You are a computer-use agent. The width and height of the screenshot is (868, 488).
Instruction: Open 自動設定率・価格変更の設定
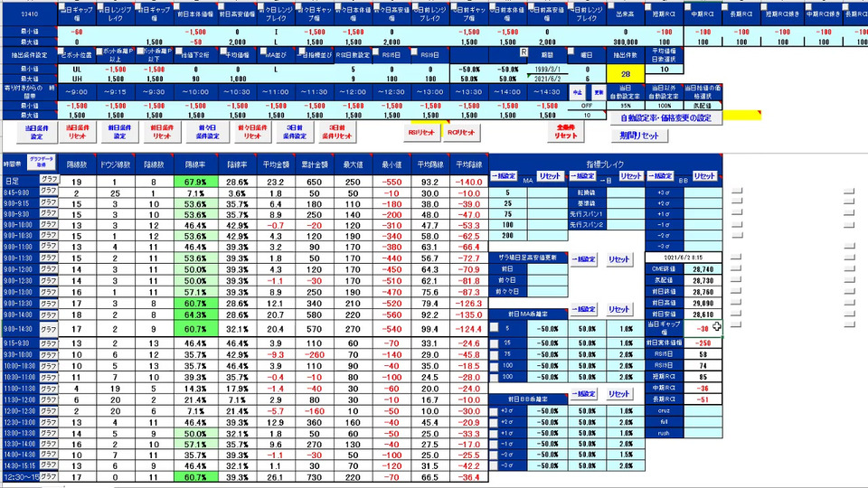coord(666,117)
